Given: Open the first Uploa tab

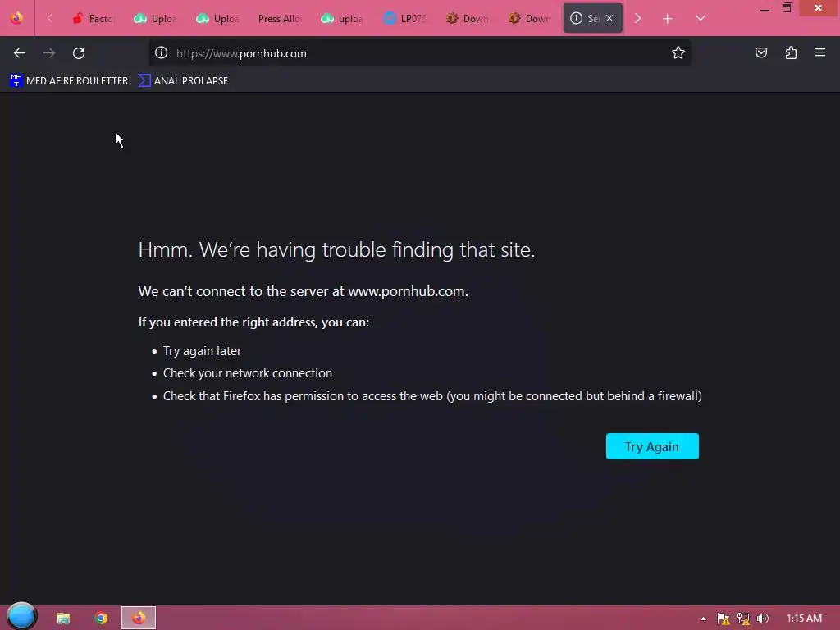Looking at the screenshot, I should coord(156,18).
